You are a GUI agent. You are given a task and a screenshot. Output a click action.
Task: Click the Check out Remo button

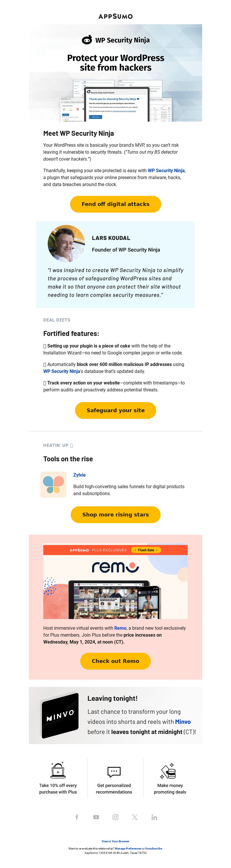click(x=115, y=661)
